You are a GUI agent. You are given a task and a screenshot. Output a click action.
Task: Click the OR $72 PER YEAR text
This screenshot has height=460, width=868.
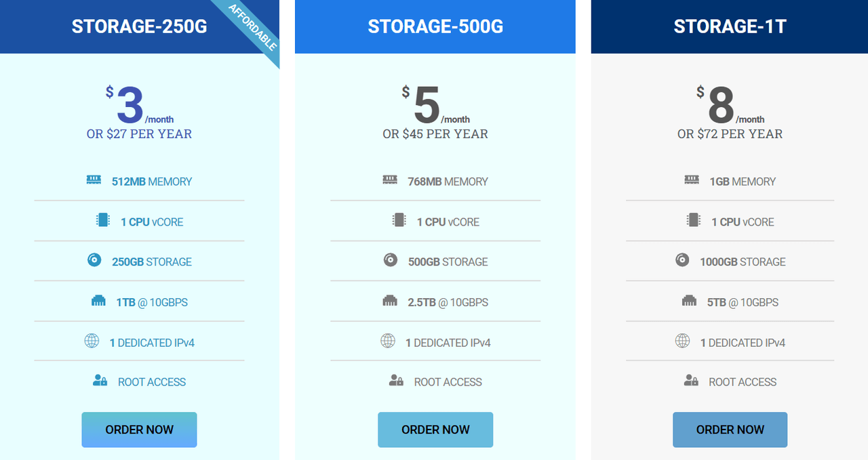[x=730, y=134]
